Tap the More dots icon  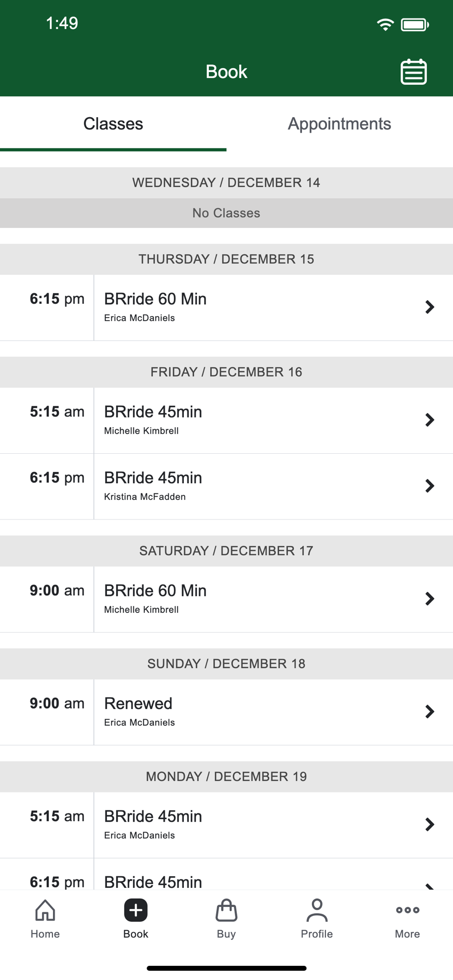(x=407, y=910)
